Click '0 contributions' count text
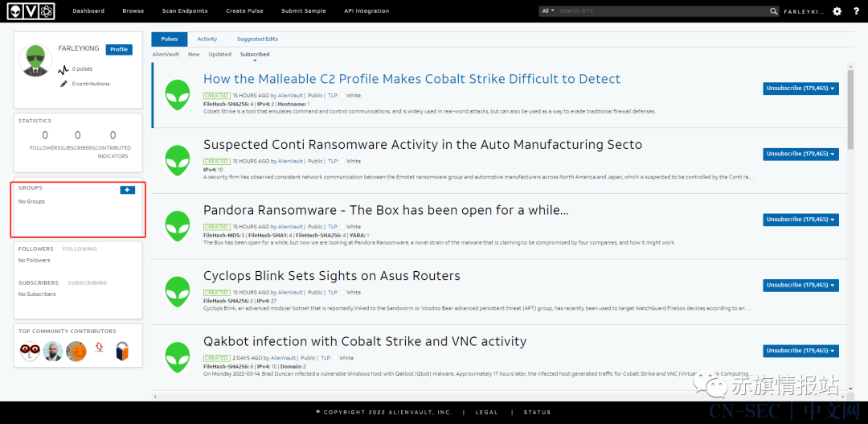 [91, 84]
